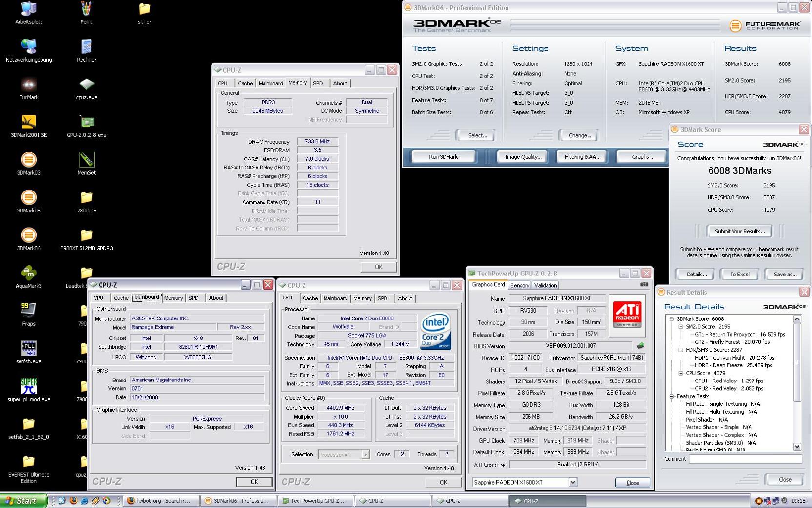Select the 3DMark05 desktop shortcut
The width and height of the screenshot is (812, 508).
tap(29, 201)
